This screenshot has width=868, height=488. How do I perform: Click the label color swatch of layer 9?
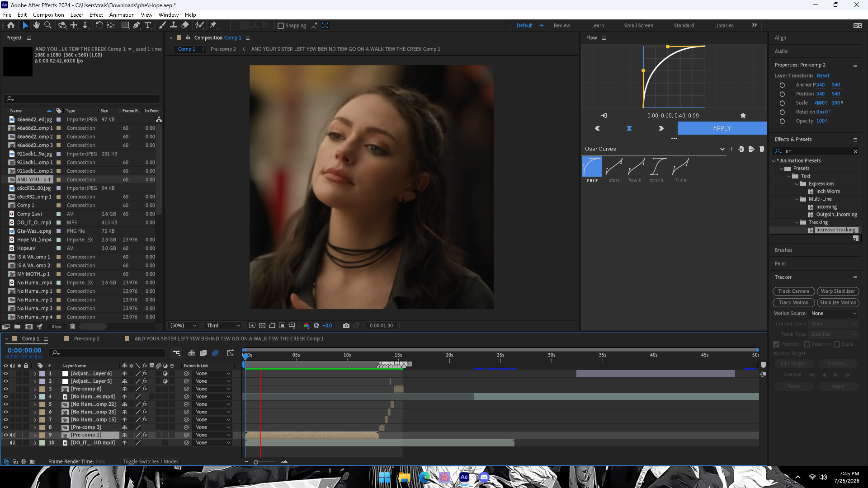point(42,435)
